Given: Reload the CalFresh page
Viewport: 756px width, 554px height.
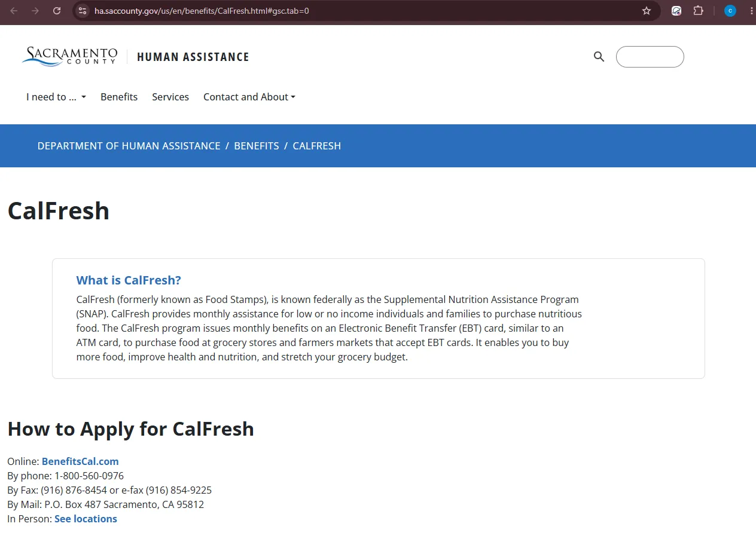Looking at the screenshot, I should pyautogui.click(x=57, y=11).
